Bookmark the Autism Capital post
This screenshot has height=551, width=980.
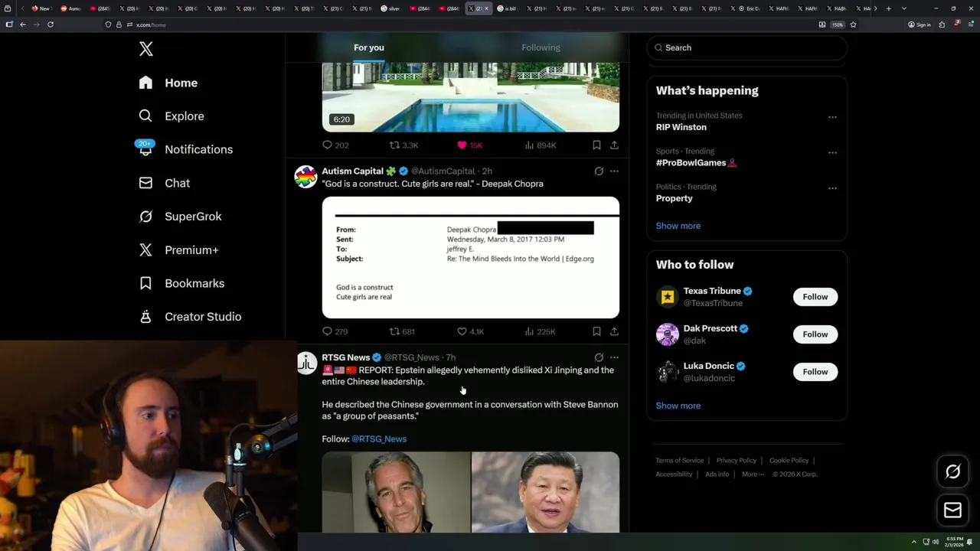(x=596, y=331)
